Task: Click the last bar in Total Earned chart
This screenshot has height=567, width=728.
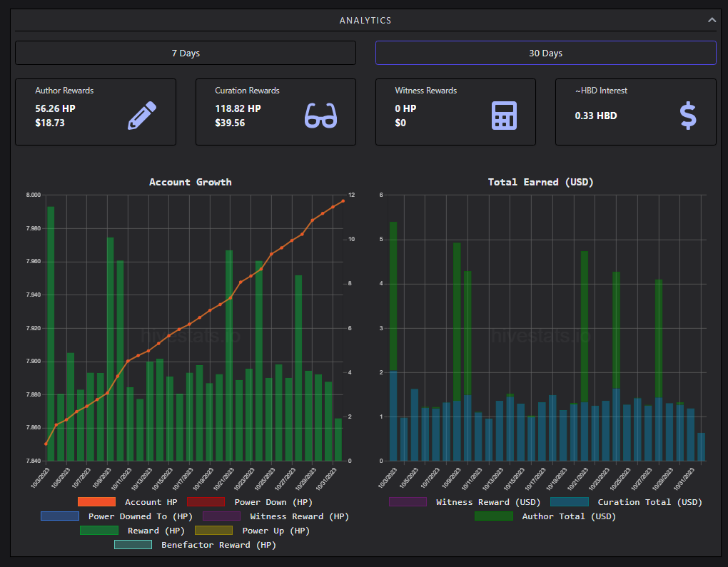Action: (x=701, y=447)
